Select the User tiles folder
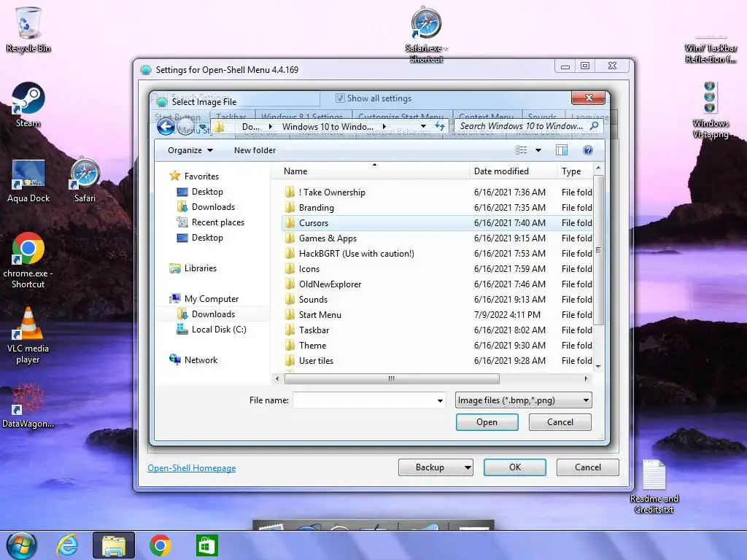 pyautogui.click(x=437, y=361)
